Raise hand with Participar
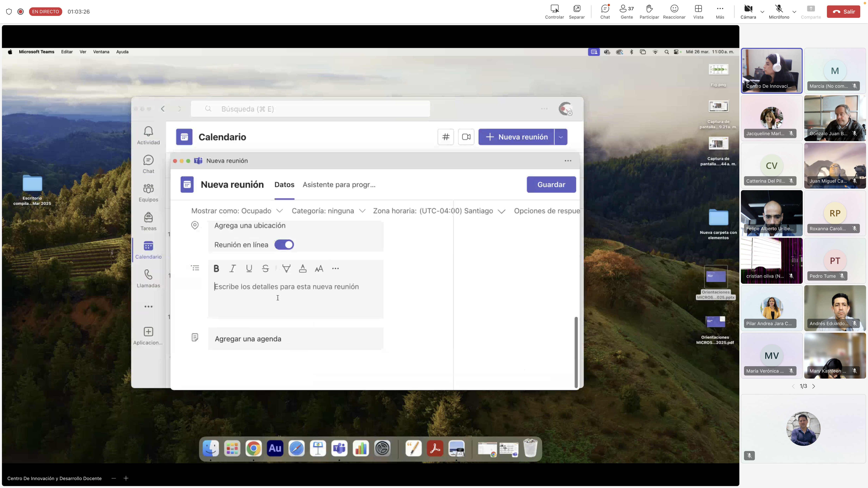 coord(649,12)
